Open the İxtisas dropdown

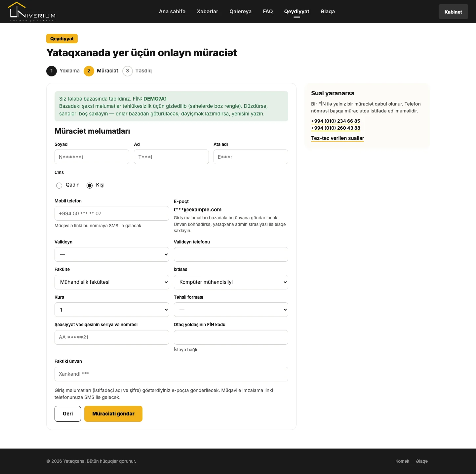(231, 282)
